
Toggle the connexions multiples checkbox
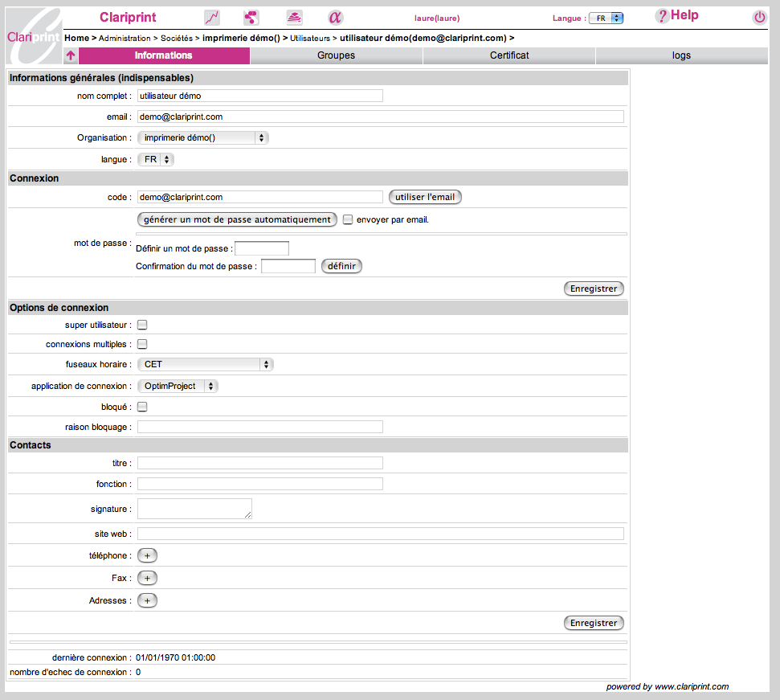coord(142,345)
